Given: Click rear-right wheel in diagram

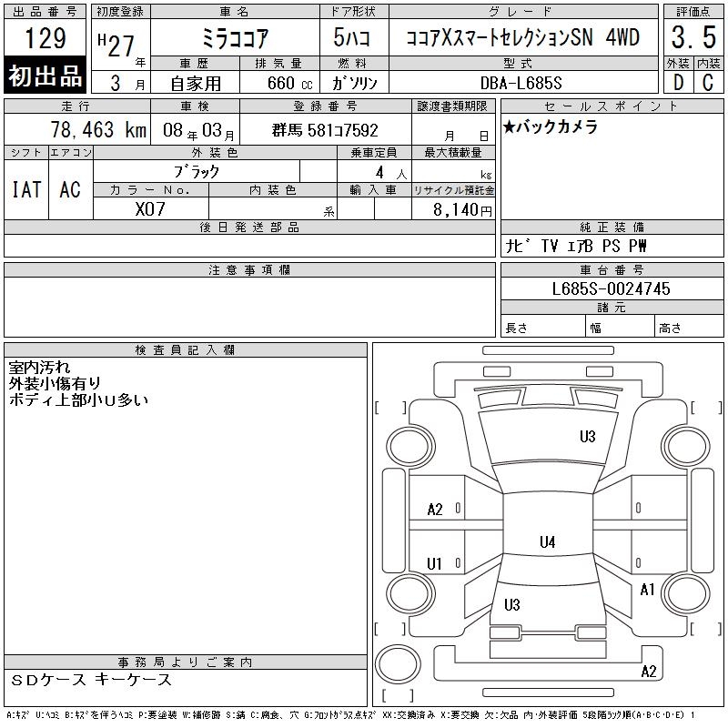Looking at the screenshot, I should point(686,593).
